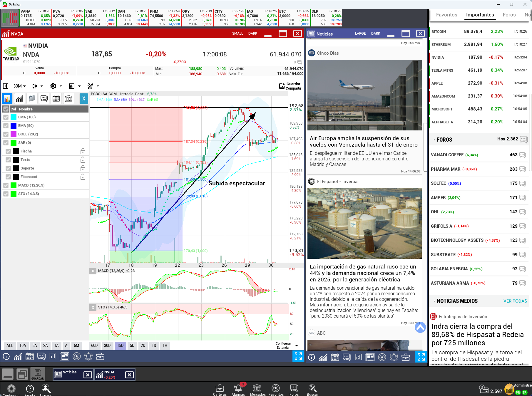This screenshot has height=396, width=532.
Task: Open the indicators chart dropdown
Action: point(75,86)
